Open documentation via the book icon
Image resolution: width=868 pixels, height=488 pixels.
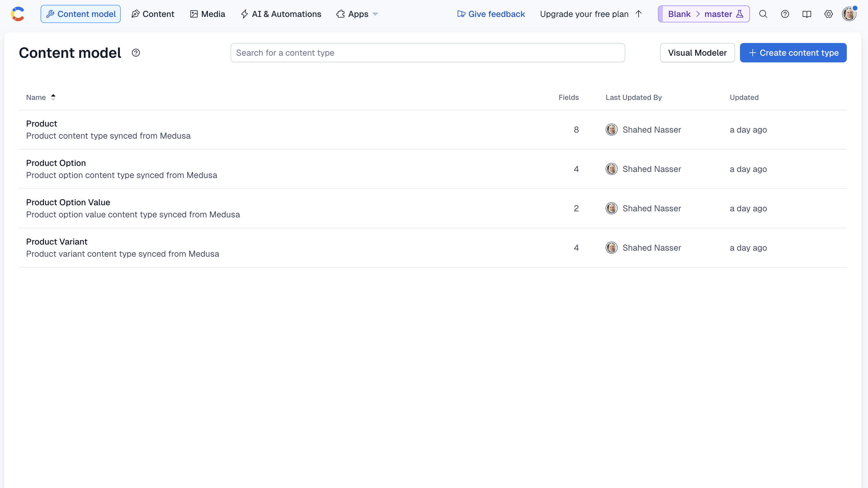point(807,14)
